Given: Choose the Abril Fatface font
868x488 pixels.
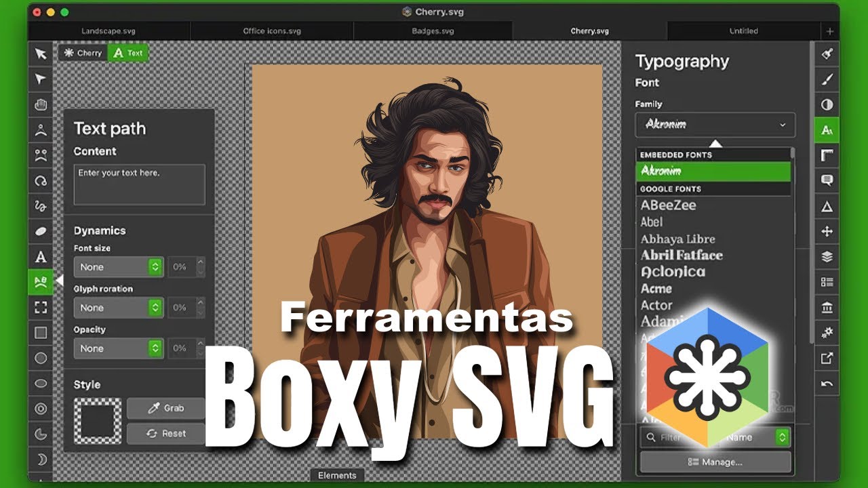Looking at the screenshot, I should point(682,255).
